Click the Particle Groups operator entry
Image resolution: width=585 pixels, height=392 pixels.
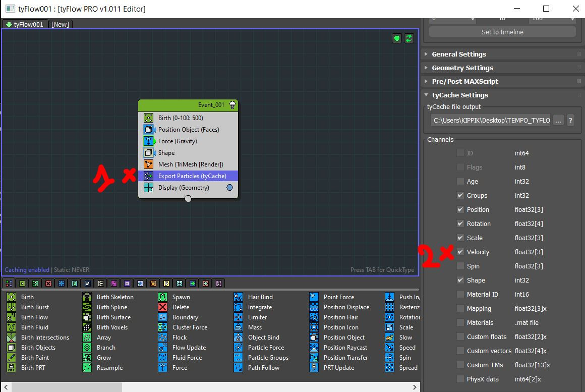[x=262, y=357]
